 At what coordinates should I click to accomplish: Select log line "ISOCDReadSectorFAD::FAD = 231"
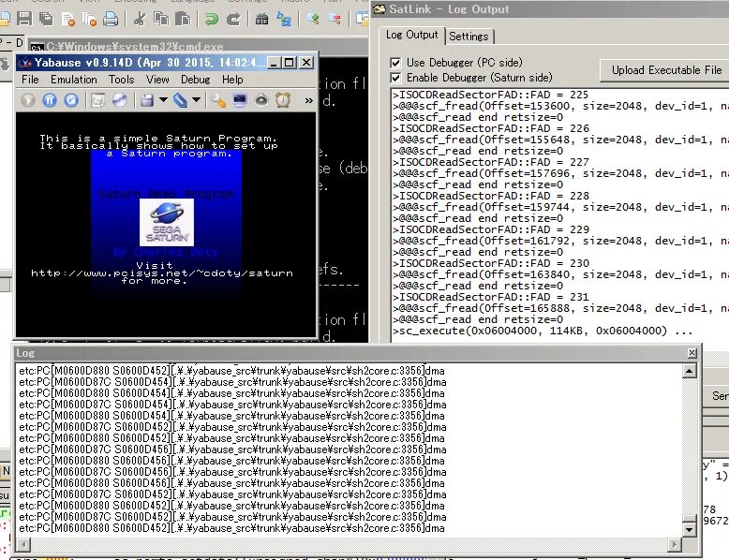[490, 297]
